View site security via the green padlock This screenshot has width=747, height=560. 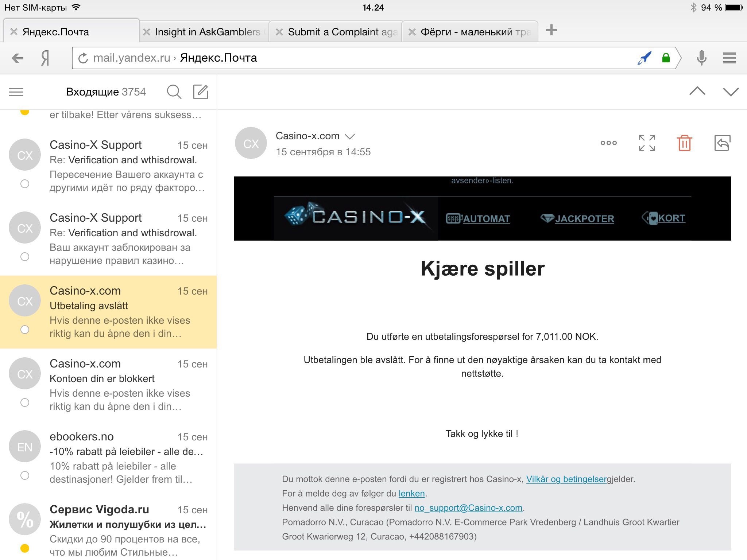pos(666,58)
